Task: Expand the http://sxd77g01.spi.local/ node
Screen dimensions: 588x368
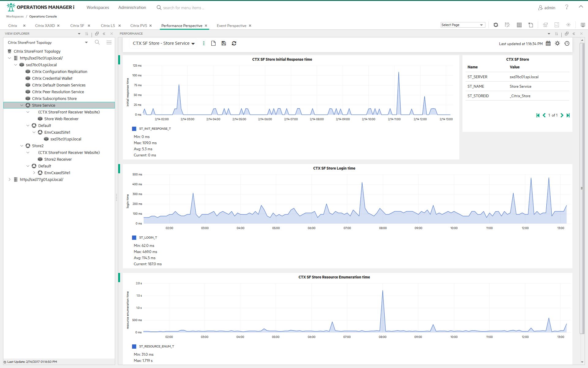Action: coord(9,180)
